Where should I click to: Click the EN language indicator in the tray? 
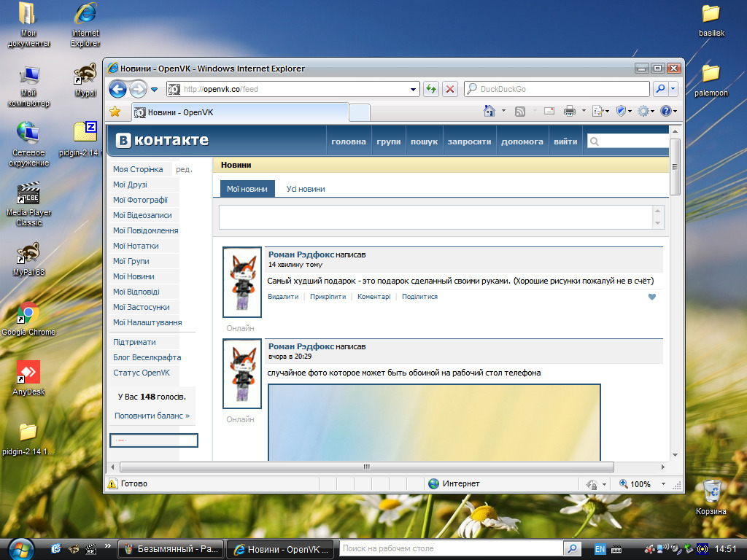tap(600, 549)
